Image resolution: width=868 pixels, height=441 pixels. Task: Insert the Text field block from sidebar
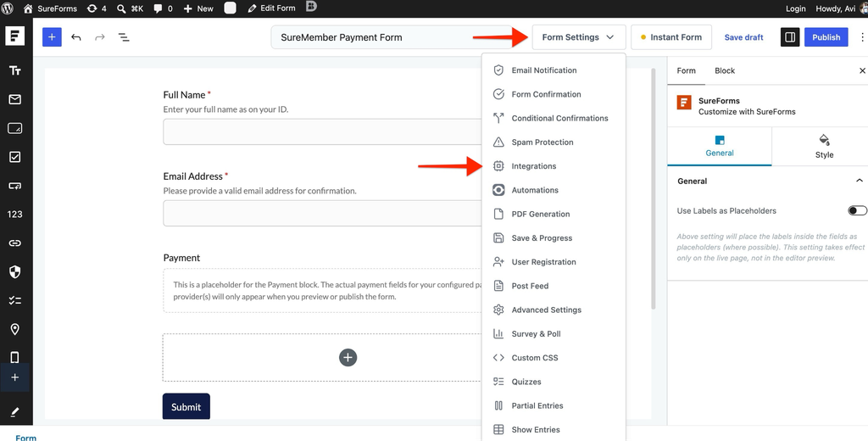[x=15, y=70]
